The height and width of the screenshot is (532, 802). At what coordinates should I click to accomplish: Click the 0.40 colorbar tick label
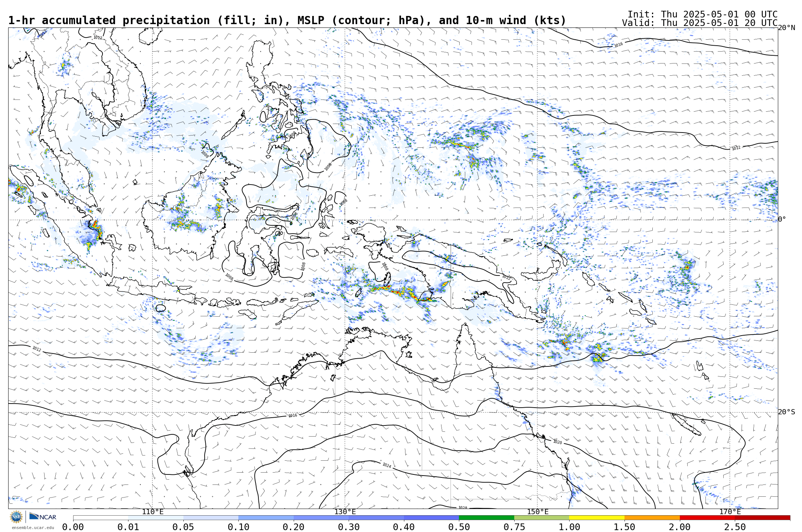pyautogui.click(x=404, y=527)
